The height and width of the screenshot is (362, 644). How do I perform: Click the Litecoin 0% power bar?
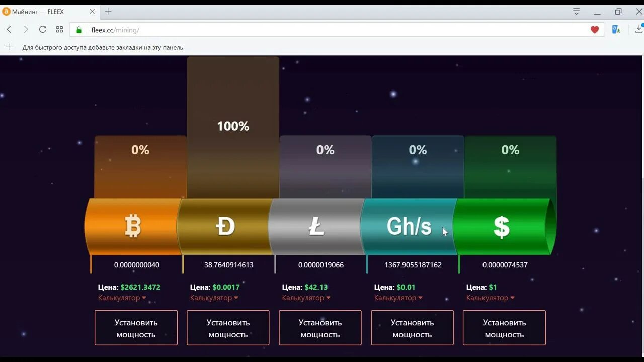click(326, 167)
